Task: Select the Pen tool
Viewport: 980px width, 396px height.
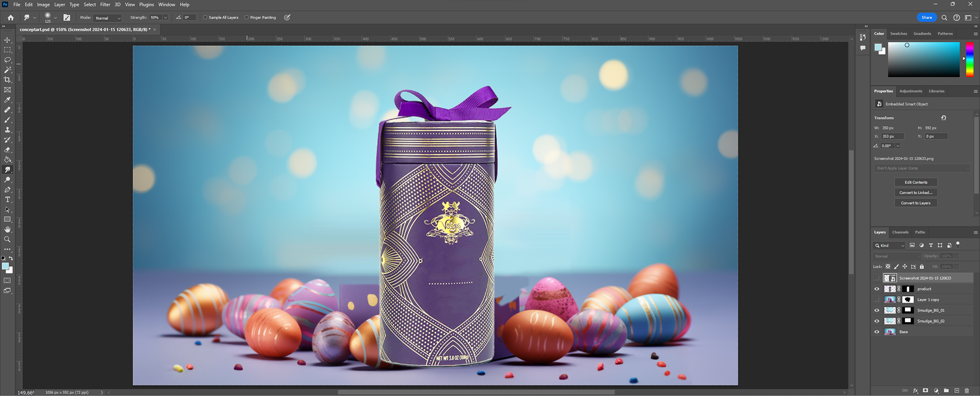Action: point(7,190)
